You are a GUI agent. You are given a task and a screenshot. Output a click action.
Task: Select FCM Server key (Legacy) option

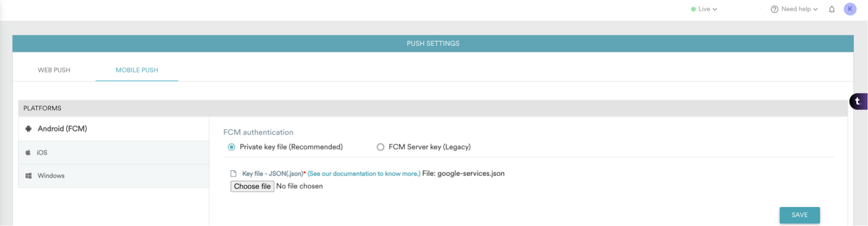(x=380, y=147)
